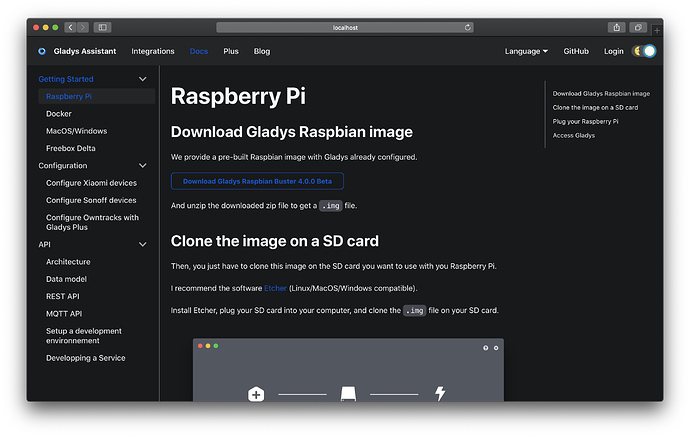Viewport: 690px width, 436px height.
Task: Collapse the Configuration section chevron
Action: coord(143,166)
